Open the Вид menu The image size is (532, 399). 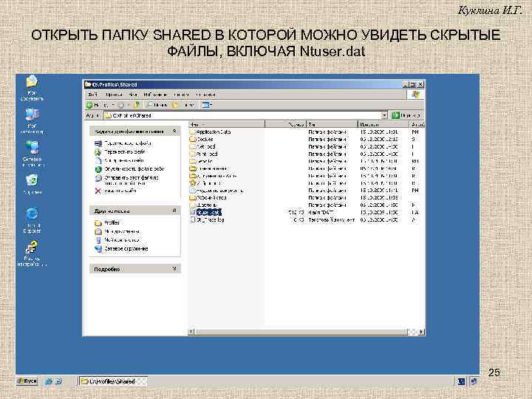tap(133, 95)
